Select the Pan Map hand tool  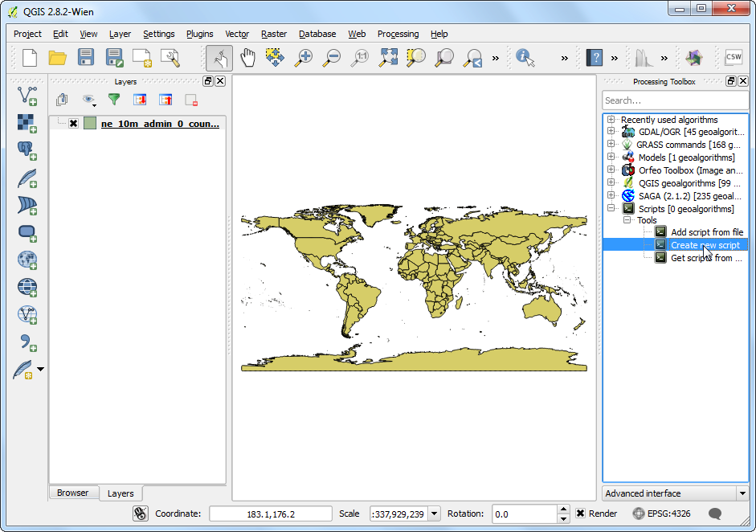248,58
